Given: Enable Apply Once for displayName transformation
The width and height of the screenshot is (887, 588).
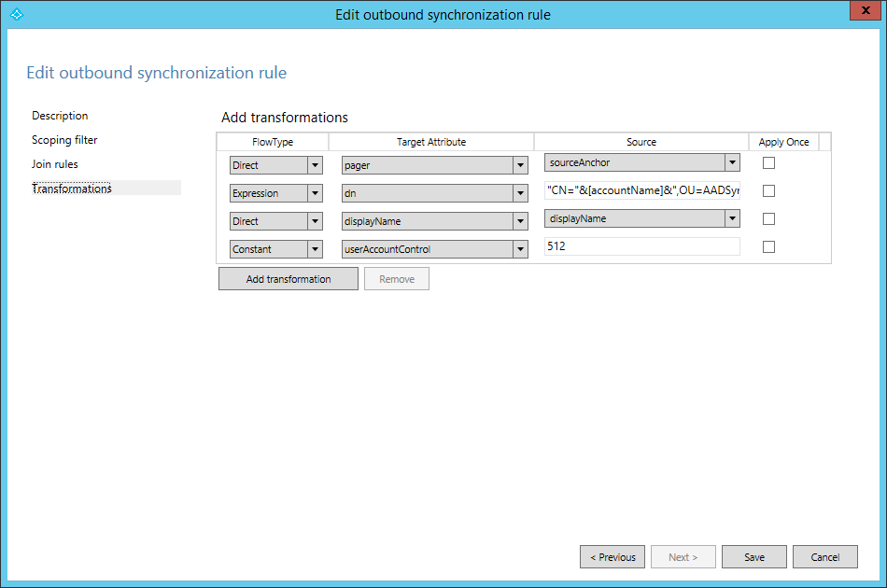Looking at the screenshot, I should 769,219.
